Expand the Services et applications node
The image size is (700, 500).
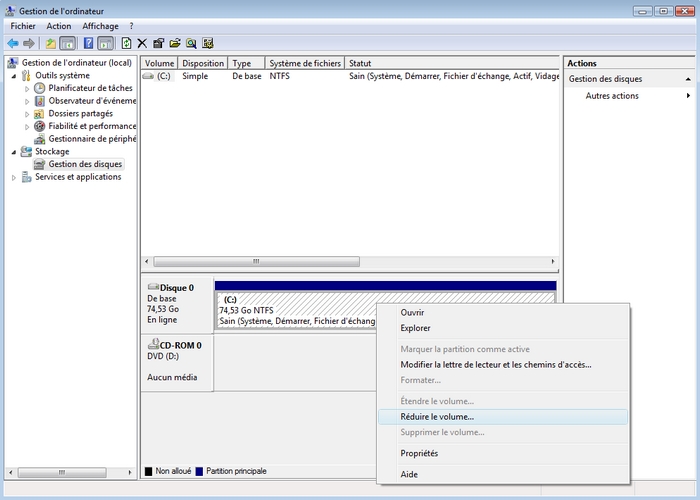pos(14,177)
